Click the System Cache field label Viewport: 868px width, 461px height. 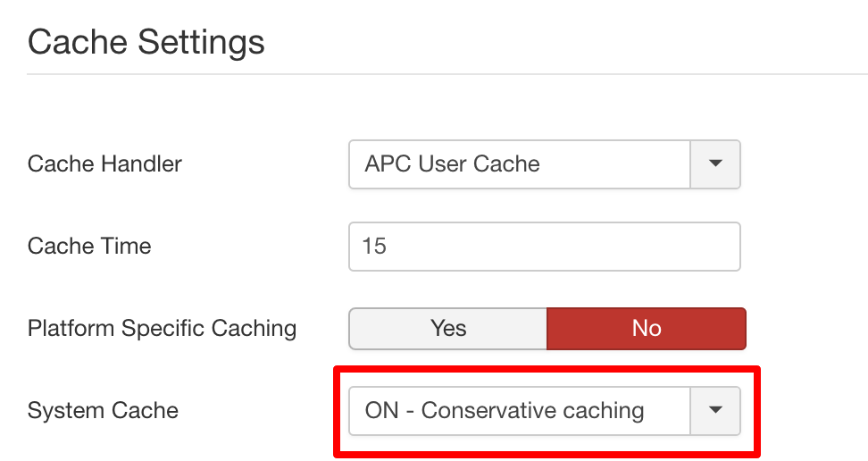pyautogui.click(x=103, y=411)
